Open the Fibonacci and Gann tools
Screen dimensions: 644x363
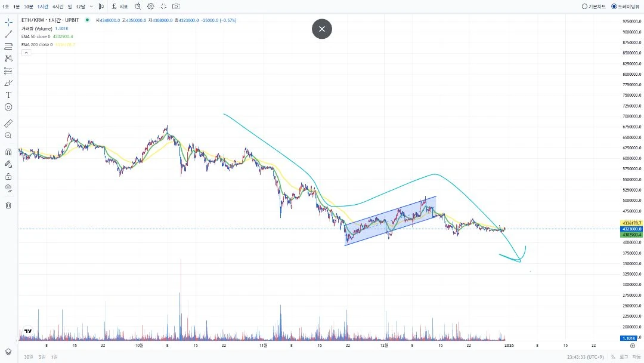(8, 47)
